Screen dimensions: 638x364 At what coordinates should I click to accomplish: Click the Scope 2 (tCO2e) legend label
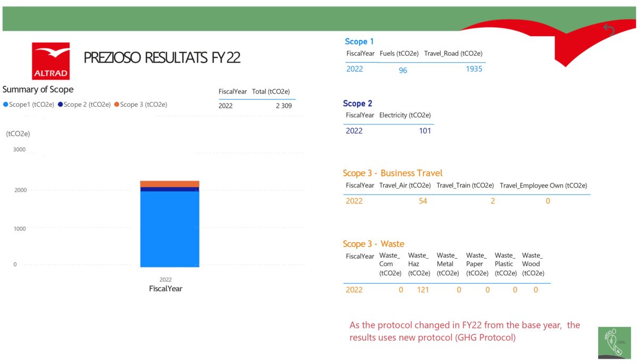pos(87,105)
